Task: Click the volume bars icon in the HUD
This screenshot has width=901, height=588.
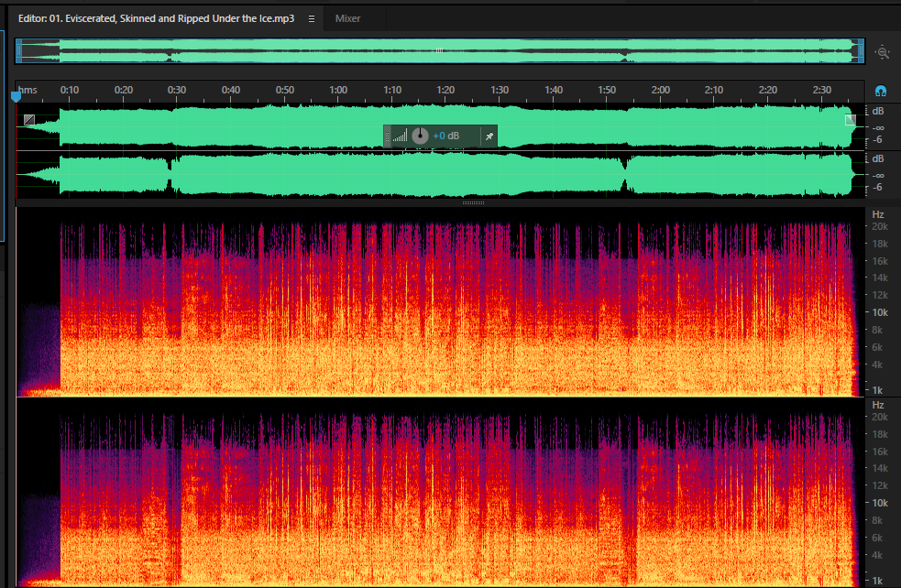Action: tap(401, 136)
